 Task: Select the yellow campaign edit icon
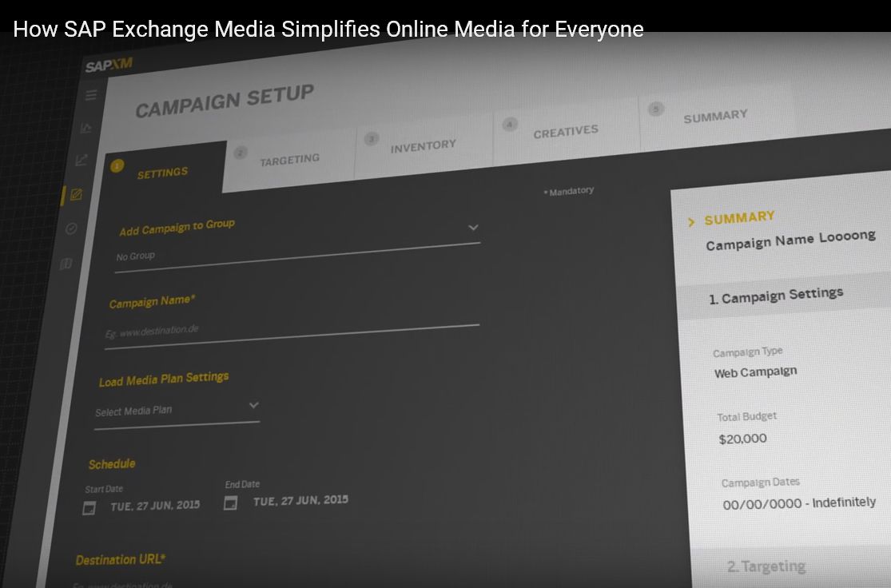click(76, 195)
